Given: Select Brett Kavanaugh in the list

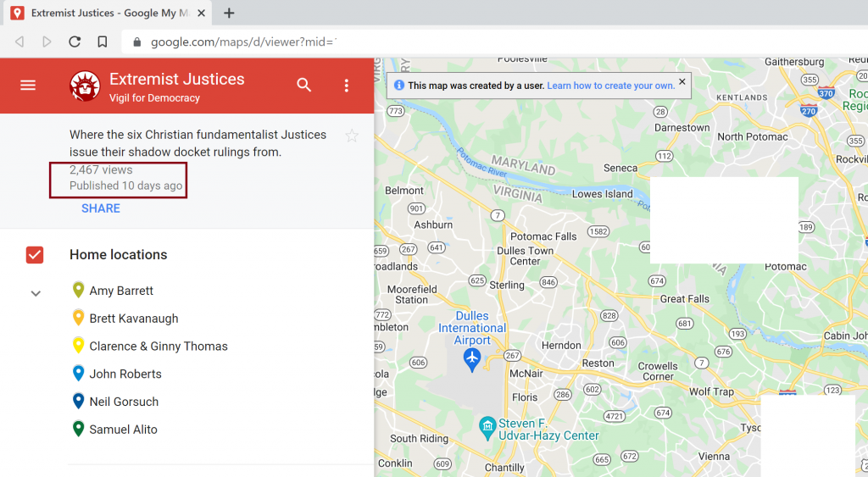Looking at the screenshot, I should [x=134, y=319].
